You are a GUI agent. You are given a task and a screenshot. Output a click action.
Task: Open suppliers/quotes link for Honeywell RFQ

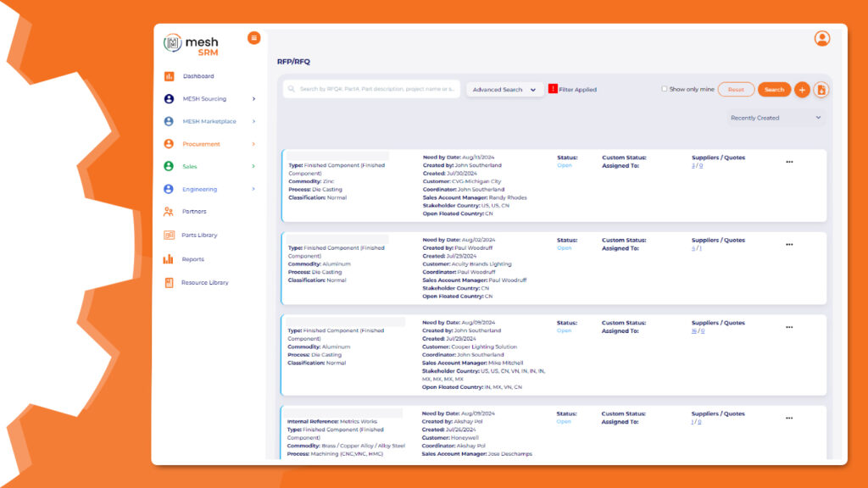(x=696, y=422)
